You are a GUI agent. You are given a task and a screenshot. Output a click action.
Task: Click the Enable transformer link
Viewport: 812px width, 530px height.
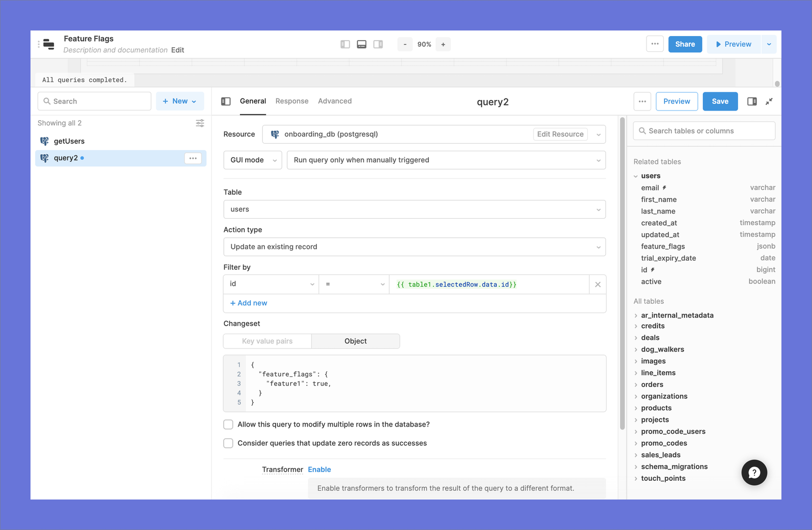319,470
